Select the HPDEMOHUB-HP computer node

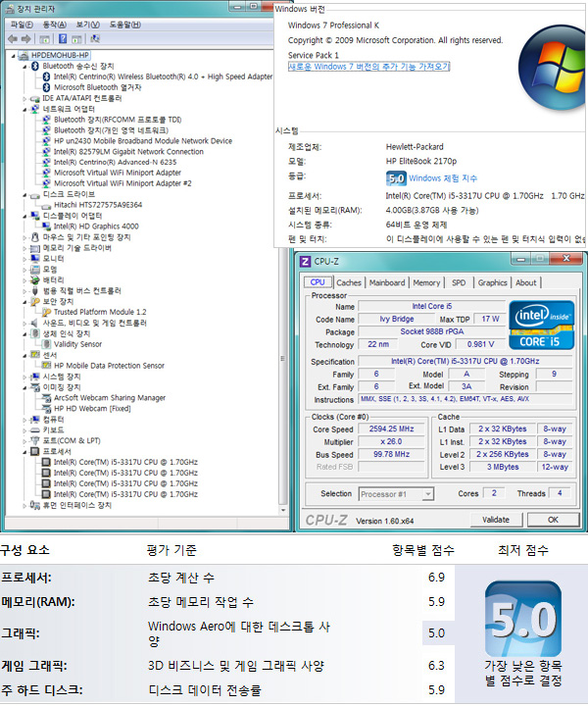pos(60,55)
